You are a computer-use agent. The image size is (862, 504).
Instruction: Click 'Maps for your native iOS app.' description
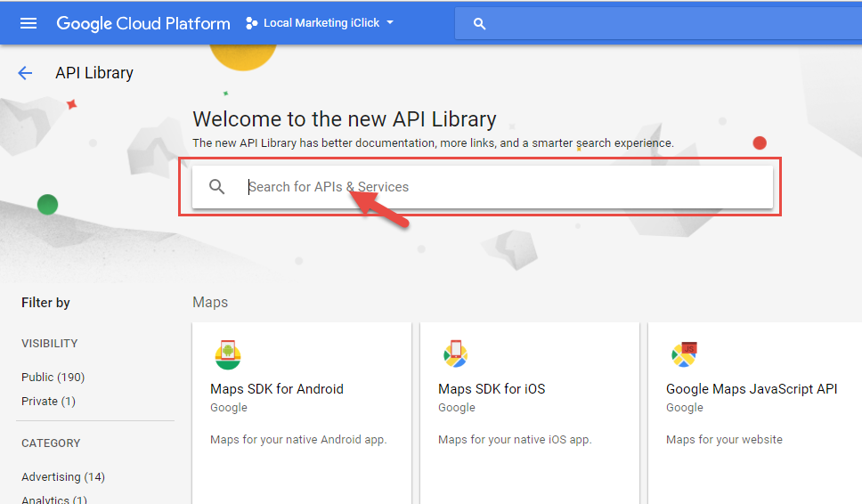tap(515, 440)
